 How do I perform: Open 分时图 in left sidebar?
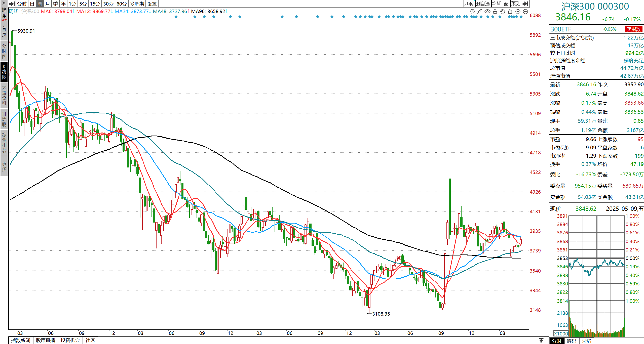4,51
